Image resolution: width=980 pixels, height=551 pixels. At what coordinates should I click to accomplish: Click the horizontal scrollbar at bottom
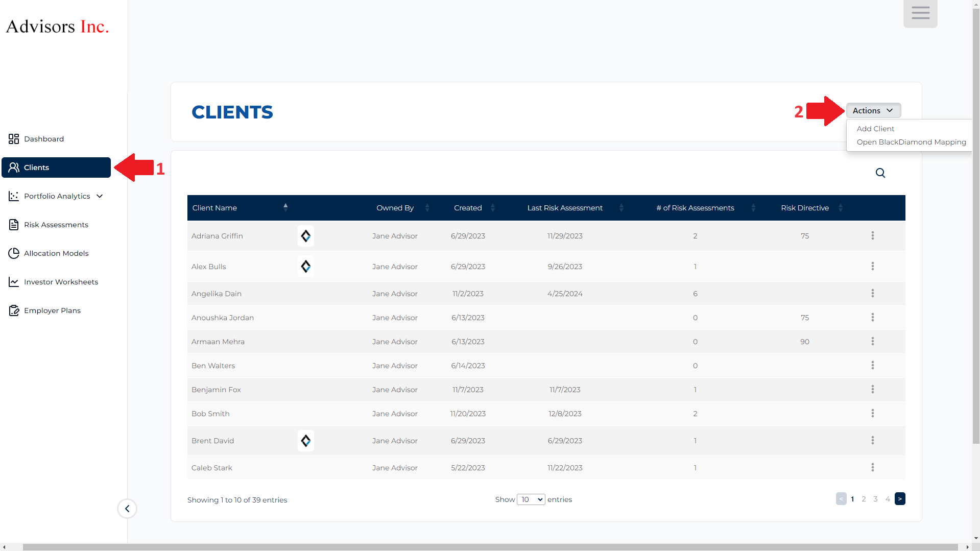pyautogui.click(x=489, y=547)
